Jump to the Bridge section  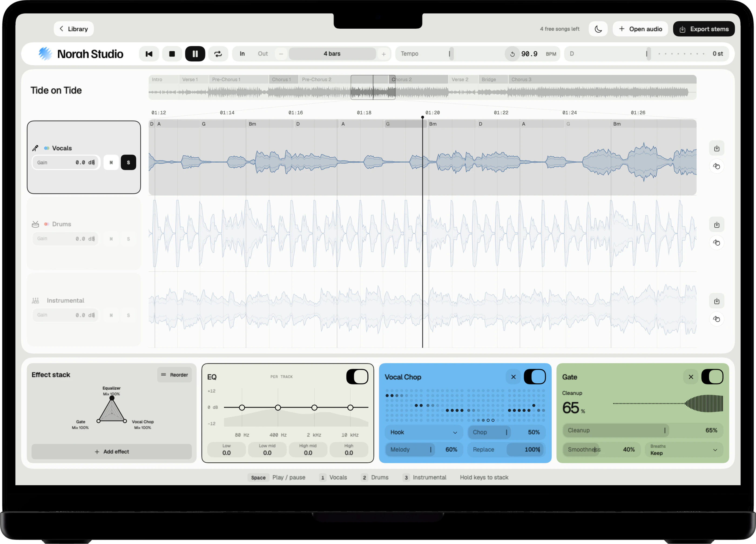493,79
